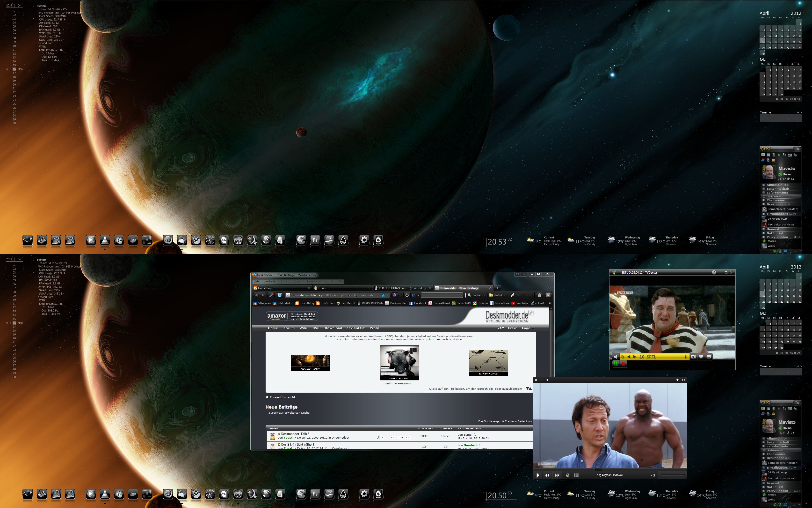
Task: Jump to Eumel's latest post icon
Action: (x=475, y=435)
